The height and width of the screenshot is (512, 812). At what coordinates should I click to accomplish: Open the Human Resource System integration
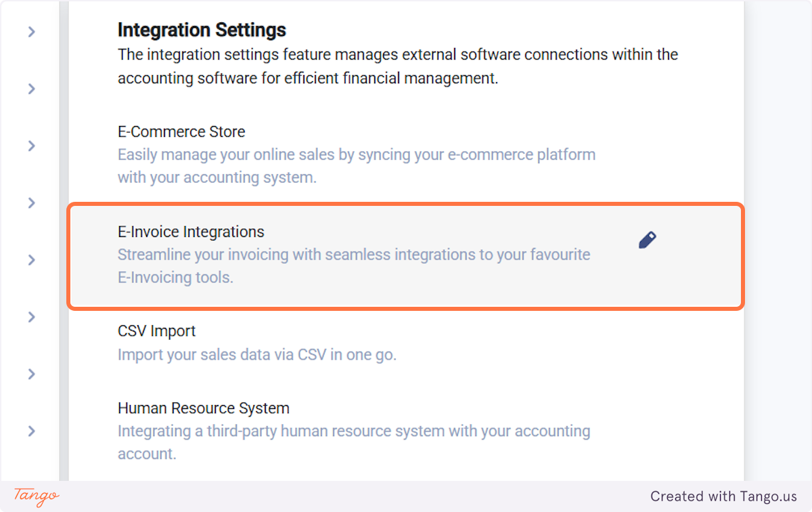203,408
